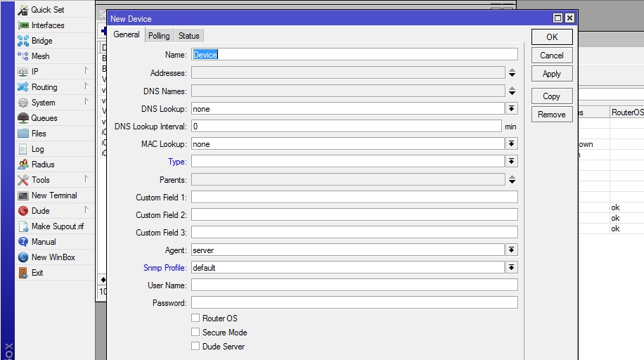Open the Files folder icon
The image size is (644, 360).
coord(23,134)
